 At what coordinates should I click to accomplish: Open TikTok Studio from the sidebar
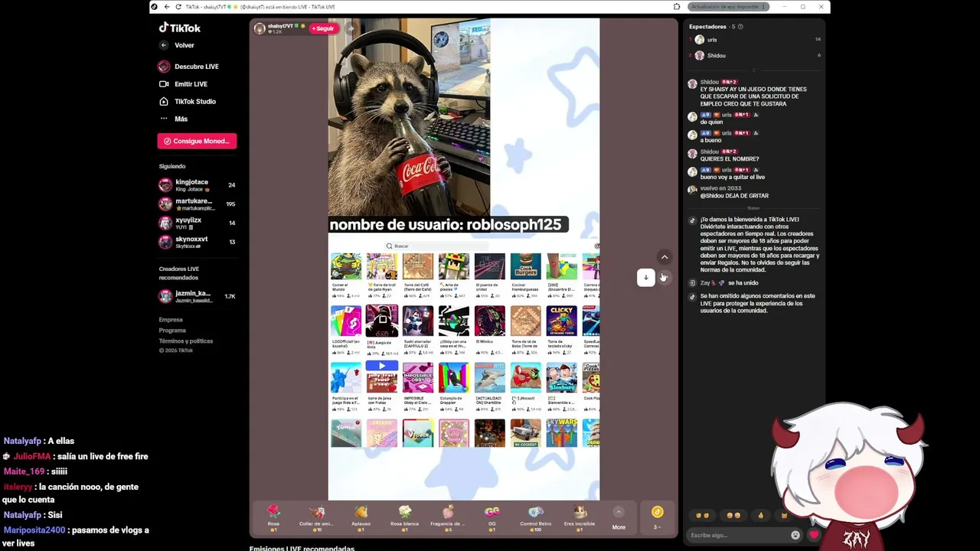pos(188,102)
